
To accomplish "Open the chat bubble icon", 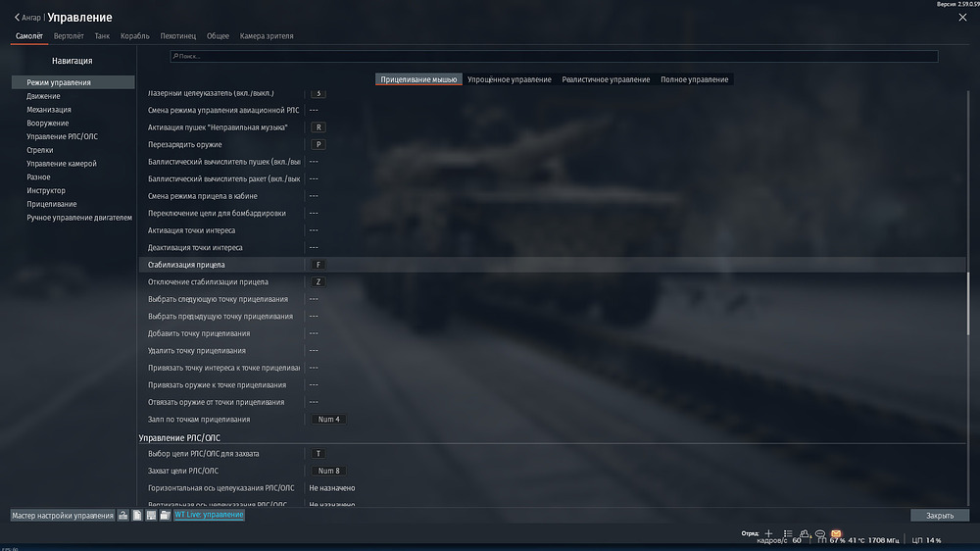I will 820,533.
